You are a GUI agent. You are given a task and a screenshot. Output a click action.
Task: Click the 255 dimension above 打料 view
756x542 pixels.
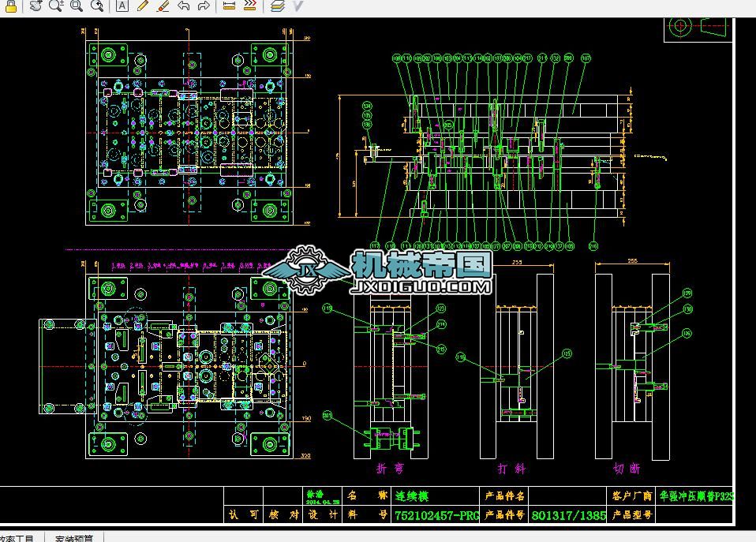pyautogui.click(x=517, y=262)
